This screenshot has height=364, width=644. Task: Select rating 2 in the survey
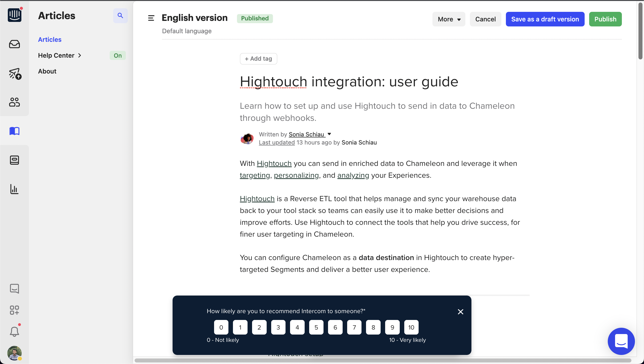[259, 327]
